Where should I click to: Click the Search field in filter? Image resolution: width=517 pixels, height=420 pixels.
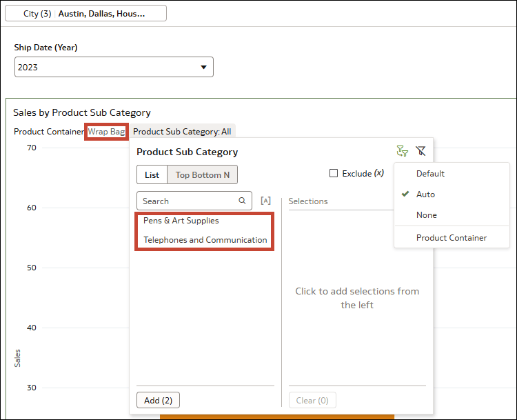point(194,201)
